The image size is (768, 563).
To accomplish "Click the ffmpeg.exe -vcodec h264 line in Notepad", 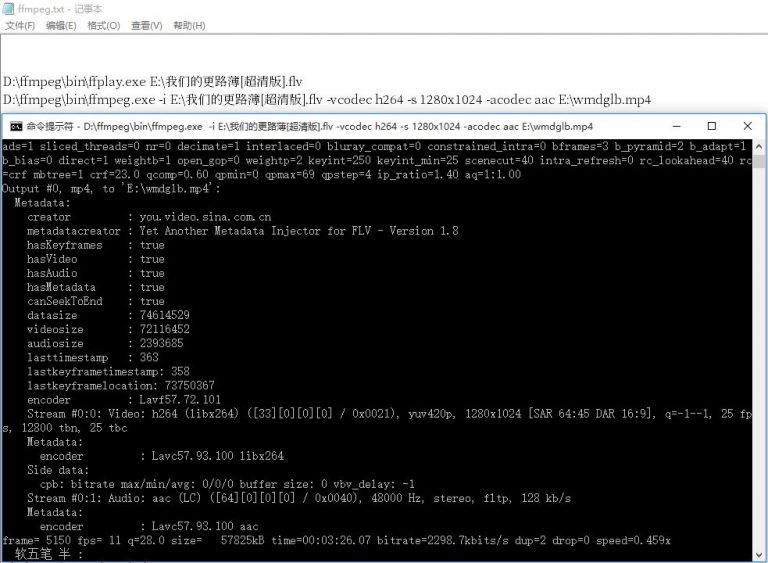I will click(327, 99).
